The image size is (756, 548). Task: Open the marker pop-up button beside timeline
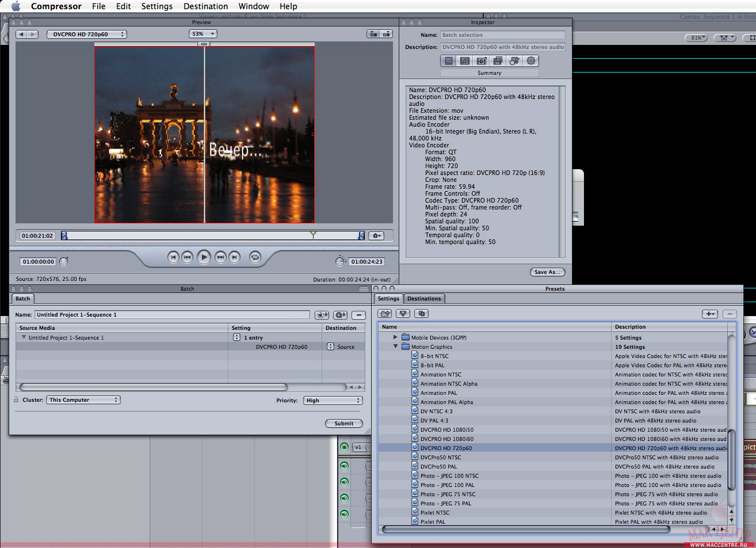[377, 235]
